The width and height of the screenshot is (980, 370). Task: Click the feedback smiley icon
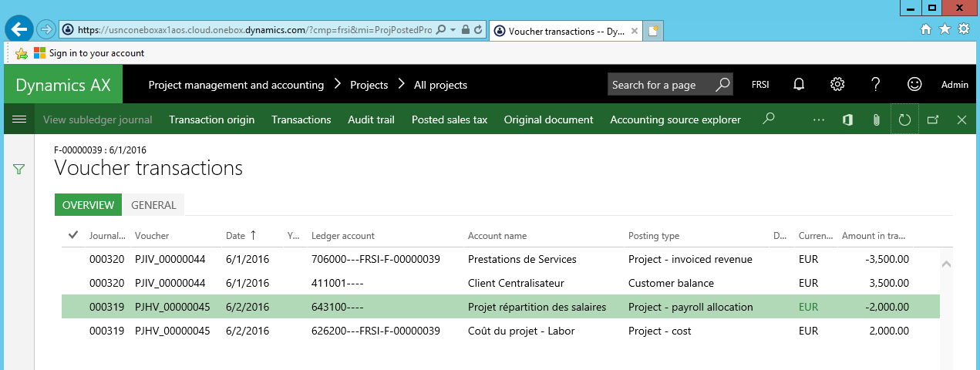click(914, 85)
